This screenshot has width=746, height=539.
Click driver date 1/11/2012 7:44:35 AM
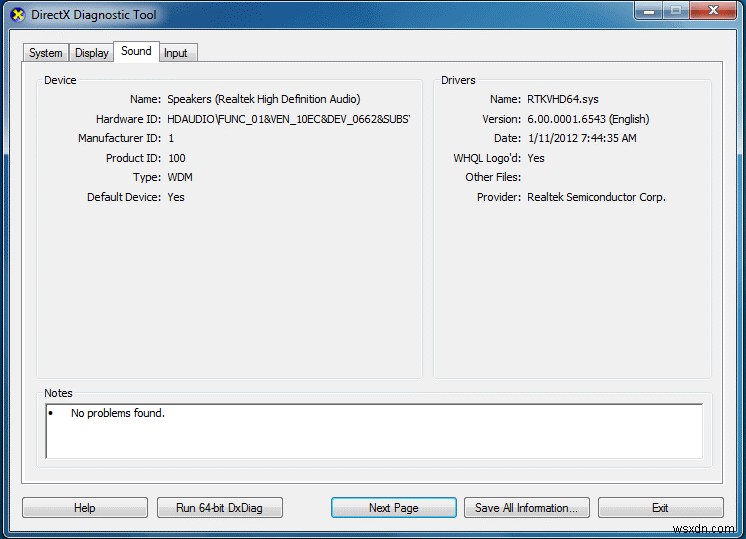click(x=582, y=138)
